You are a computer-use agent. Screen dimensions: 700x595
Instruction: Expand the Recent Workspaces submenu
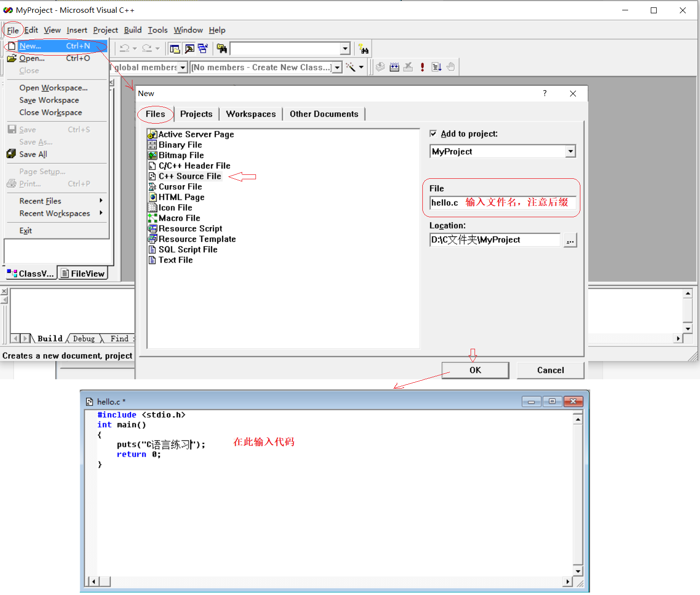point(101,213)
